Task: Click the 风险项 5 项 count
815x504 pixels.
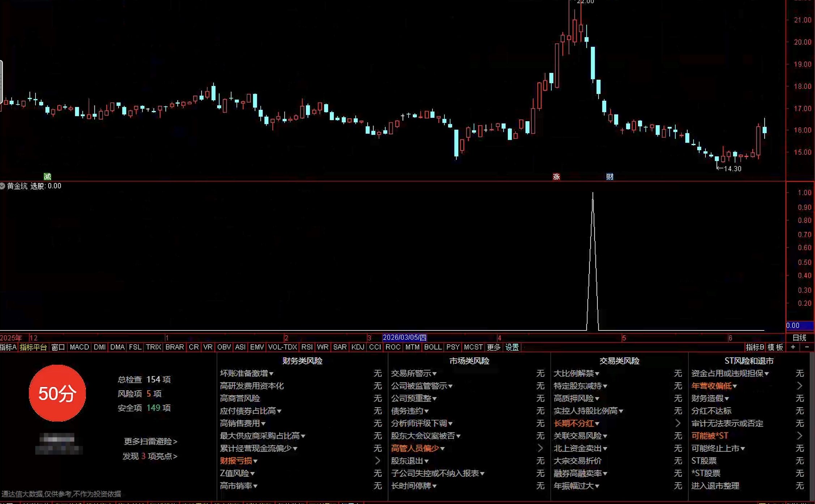Action: click(x=140, y=393)
